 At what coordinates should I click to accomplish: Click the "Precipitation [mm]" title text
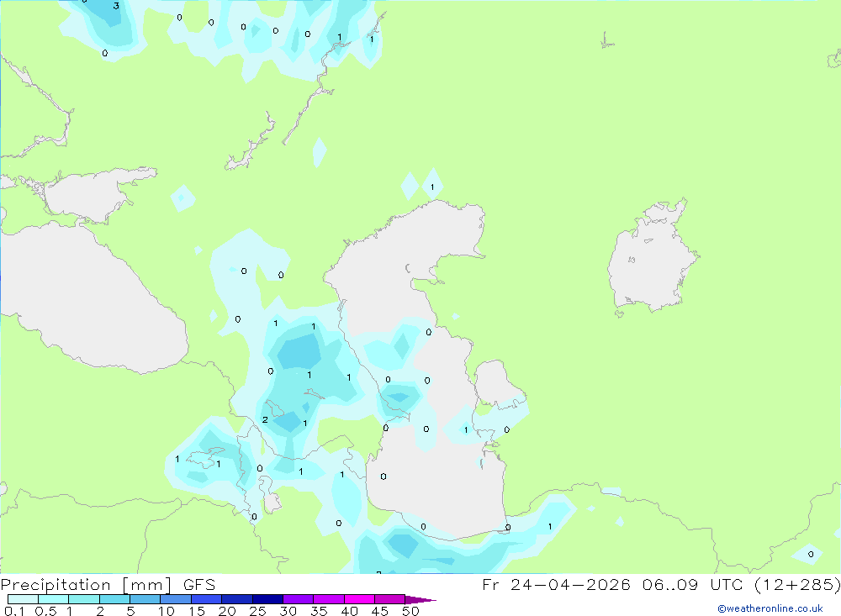(87, 585)
